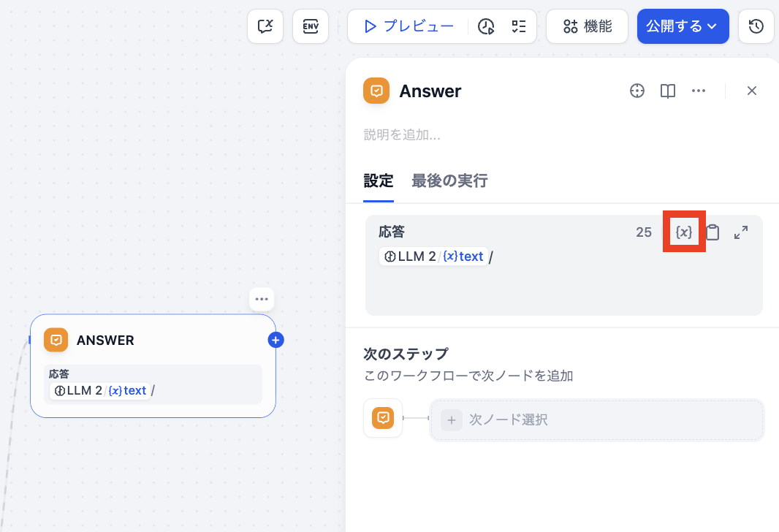Close the Answer settings panel
779x532 pixels.
click(x=751, y=91)
